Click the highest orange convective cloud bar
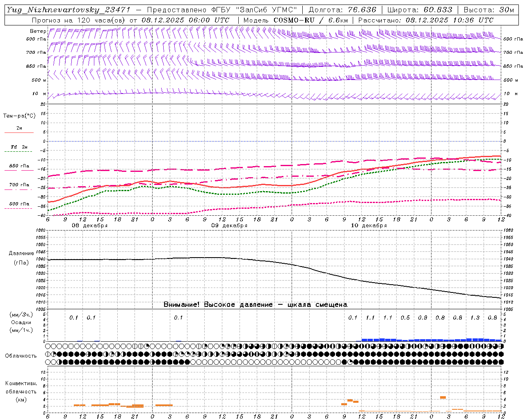The width and height of the screenshot is (525, 420). point(443,397)
